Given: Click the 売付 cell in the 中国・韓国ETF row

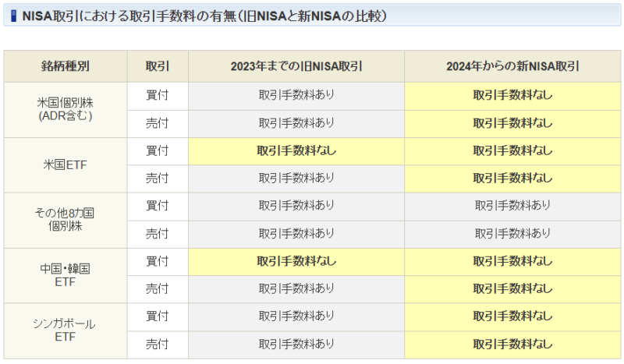Looking at the screenshot, I should tap(158, 289).
